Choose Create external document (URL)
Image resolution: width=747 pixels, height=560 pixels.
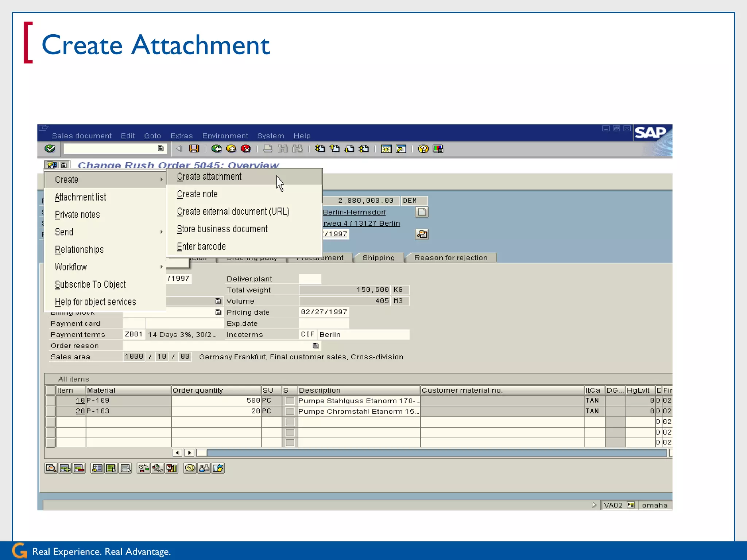[x=244, y=211]
